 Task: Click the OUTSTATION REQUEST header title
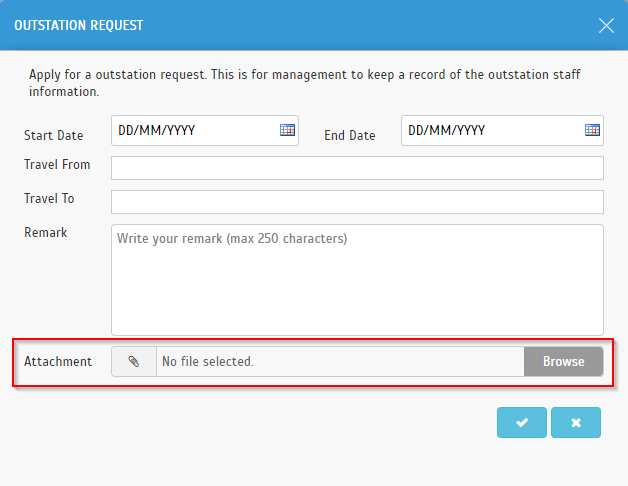[78, 25]
